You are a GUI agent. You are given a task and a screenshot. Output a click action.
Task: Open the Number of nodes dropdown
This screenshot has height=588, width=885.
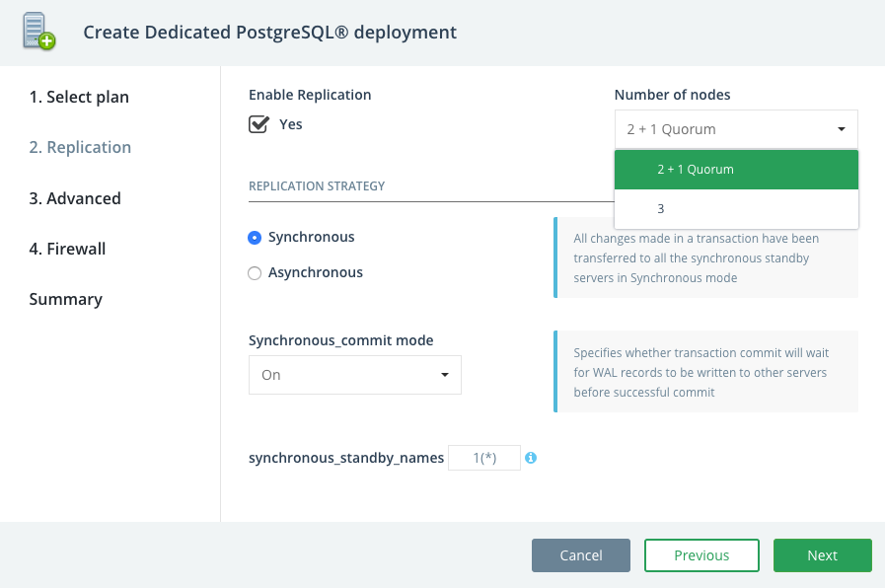point(736,129)
